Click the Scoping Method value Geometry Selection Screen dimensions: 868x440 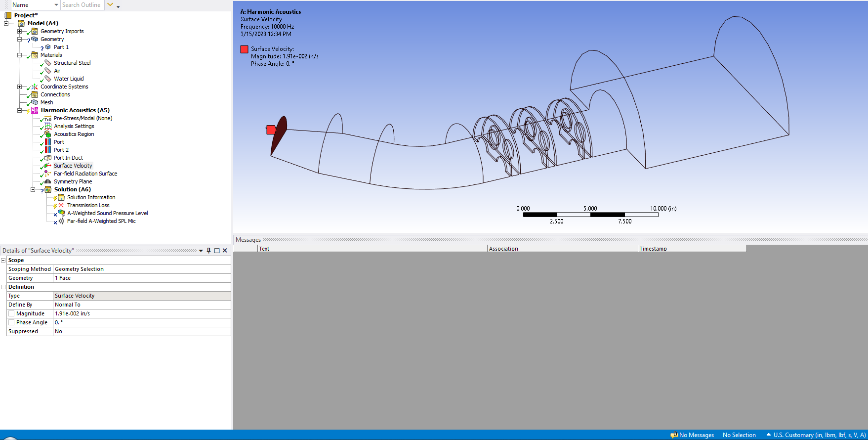click(x=142, y=269)
